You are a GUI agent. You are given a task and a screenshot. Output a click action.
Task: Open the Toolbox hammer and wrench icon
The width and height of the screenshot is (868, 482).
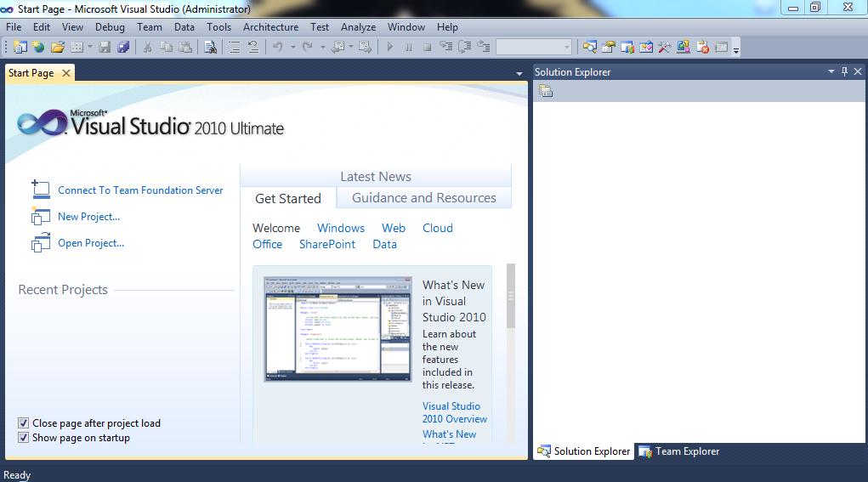tap(664, 47)
